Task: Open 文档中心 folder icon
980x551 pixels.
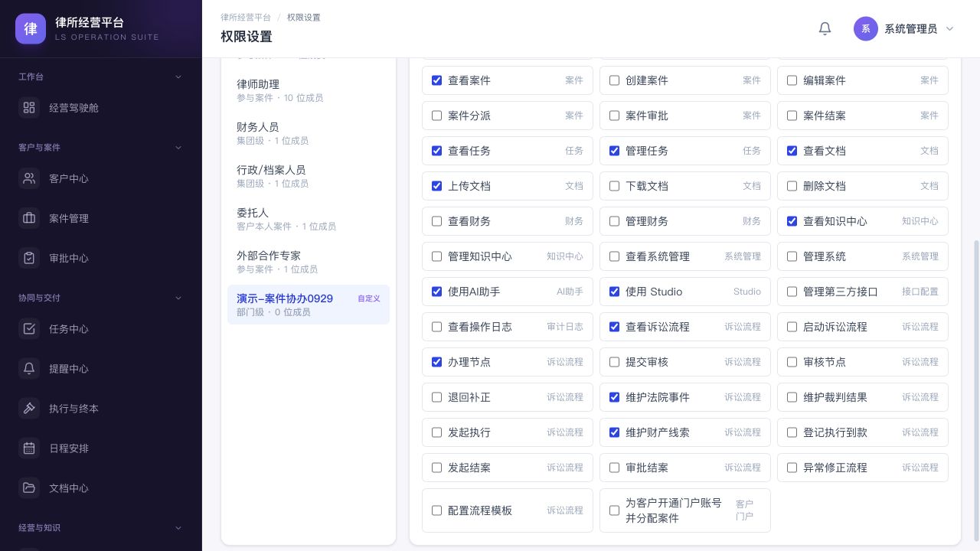Action: (x=29, y=488)
